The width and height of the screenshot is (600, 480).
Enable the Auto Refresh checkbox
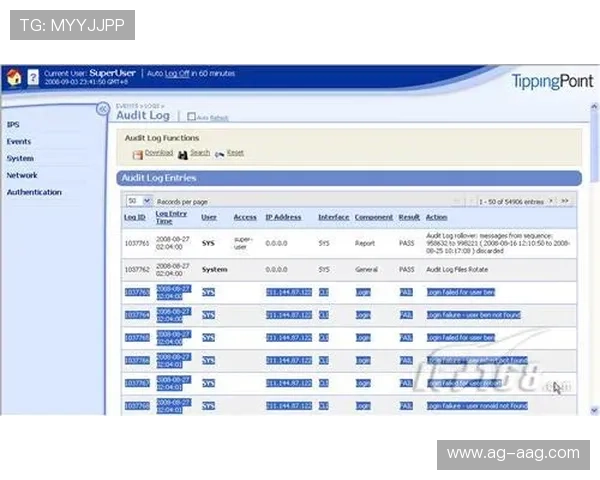pyautogui.click(x=192, y=117)
